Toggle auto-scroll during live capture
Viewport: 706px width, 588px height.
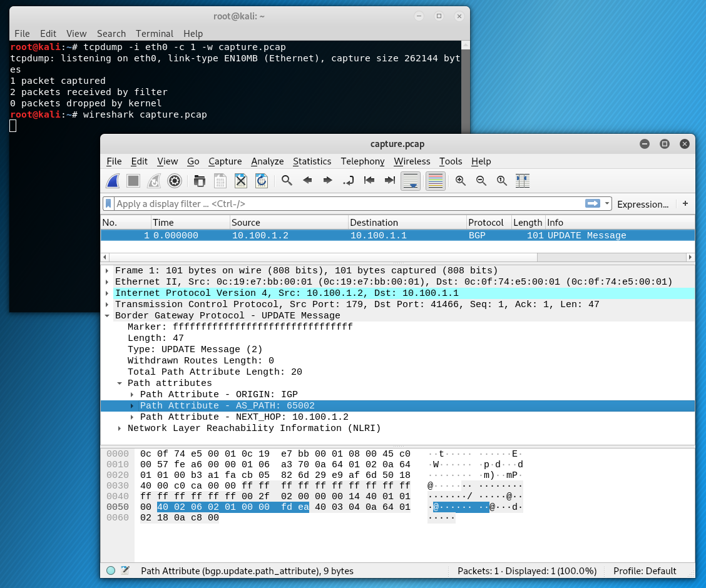coord(411,181)
